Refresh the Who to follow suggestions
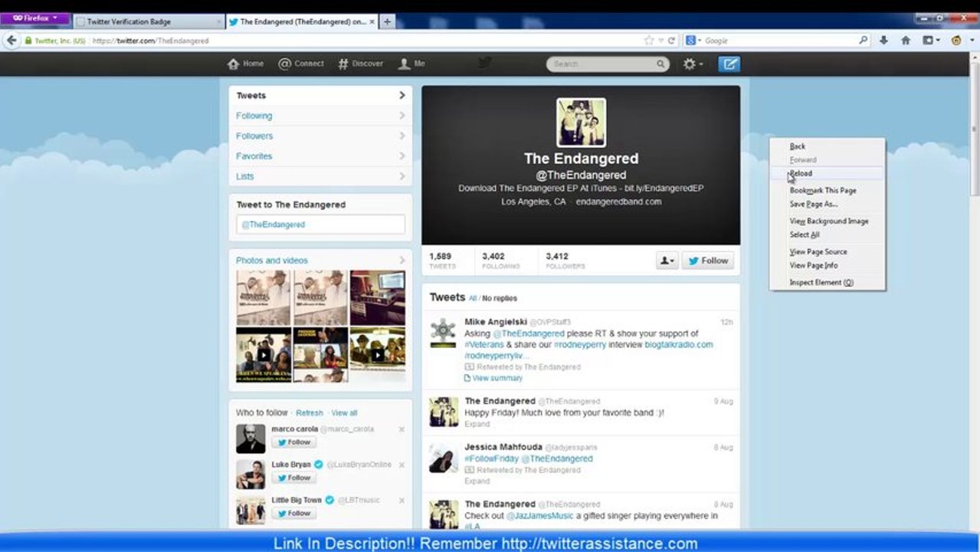 tap(310, 412)
